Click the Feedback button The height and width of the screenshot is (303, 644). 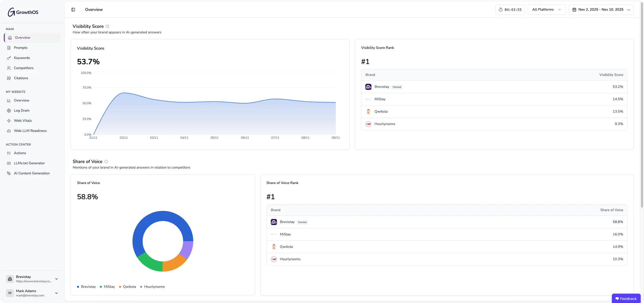(626, 298)
